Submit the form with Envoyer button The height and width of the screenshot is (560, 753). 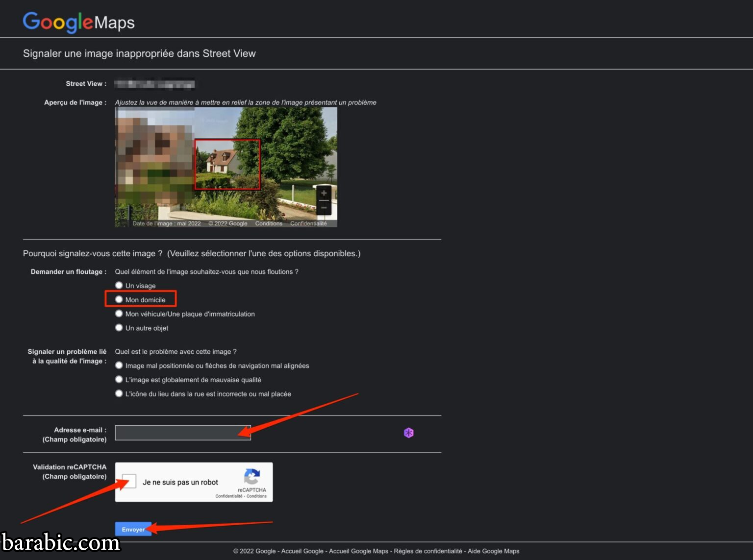[x=133, y=529]
